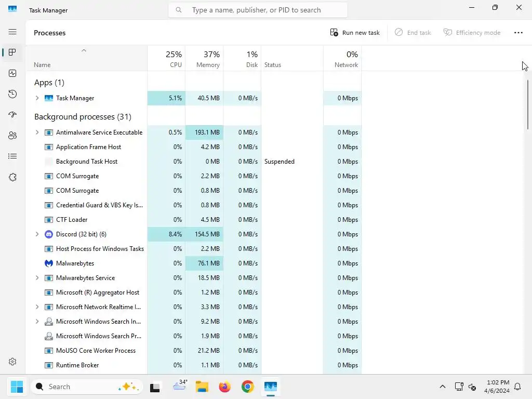Click the Apps (1) group heading
The height and width of the screenshot is (399, 532).
click(49, 83)
